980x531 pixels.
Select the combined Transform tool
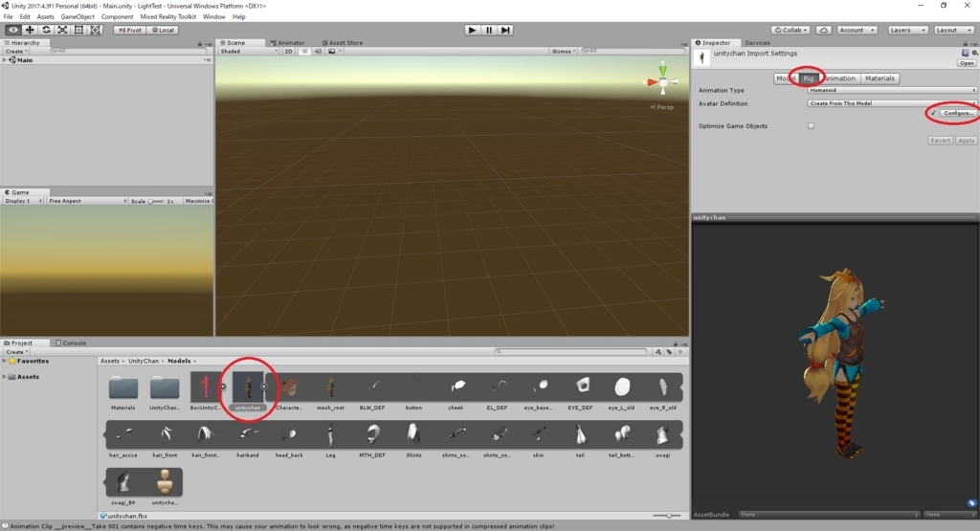(95, 30)
